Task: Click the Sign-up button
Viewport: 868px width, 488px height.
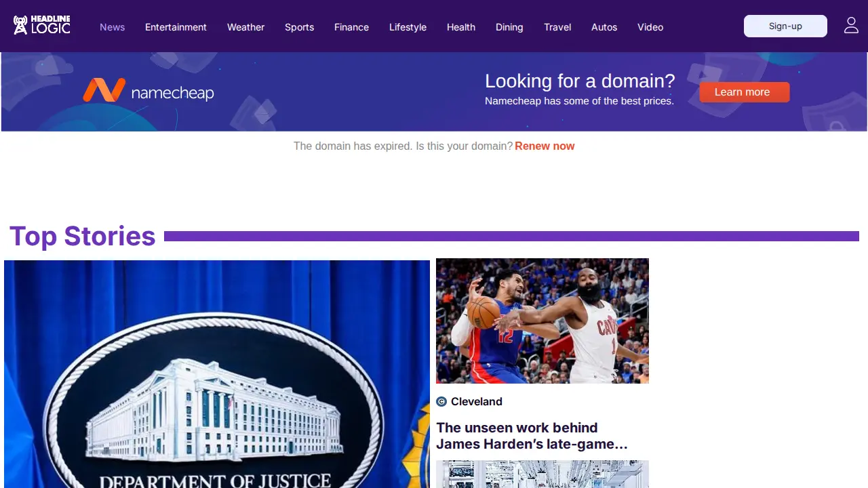Action: pyautogui.click(x=785, y=26)
